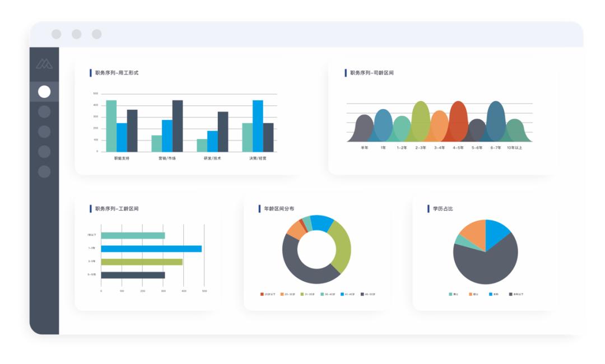Screen dimensions: 605x364
Task: Select the orange 3-4年 hump
Action: [439, 127]
